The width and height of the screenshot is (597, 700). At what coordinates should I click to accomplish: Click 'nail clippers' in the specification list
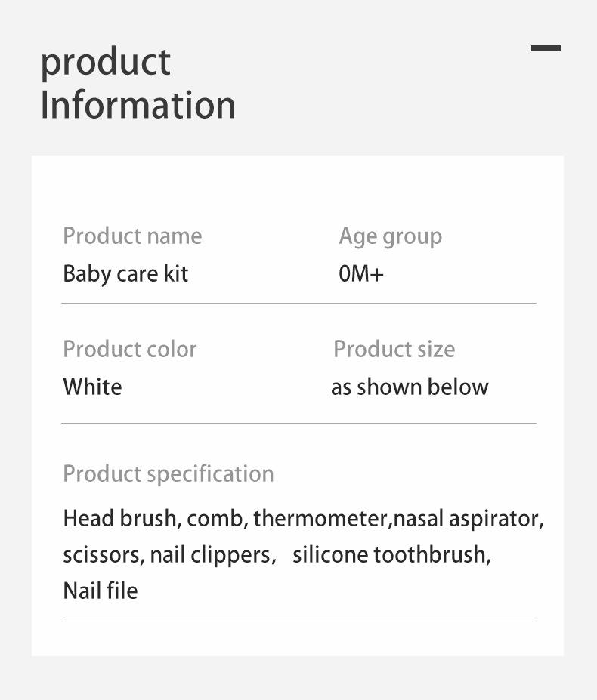click(212, 555)
